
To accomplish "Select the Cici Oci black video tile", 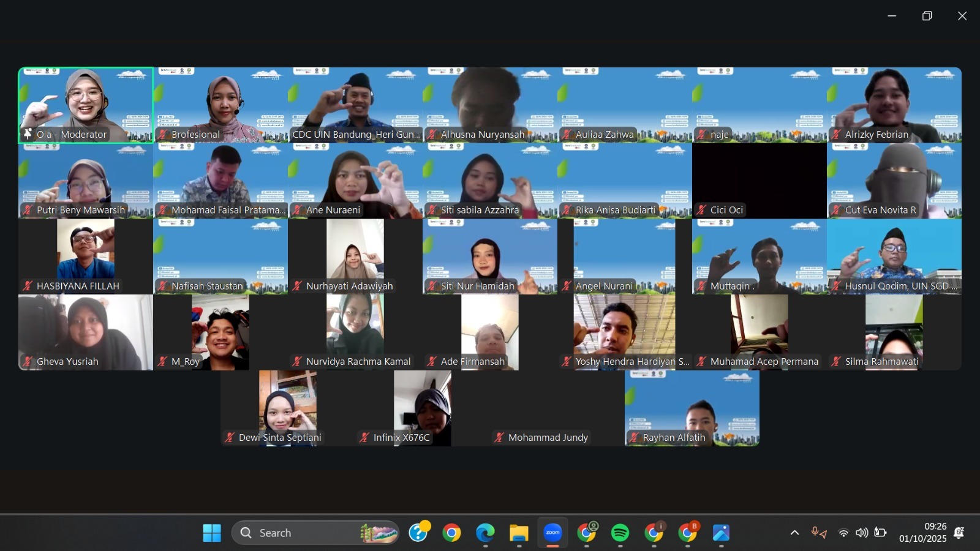I will [759, 181].
